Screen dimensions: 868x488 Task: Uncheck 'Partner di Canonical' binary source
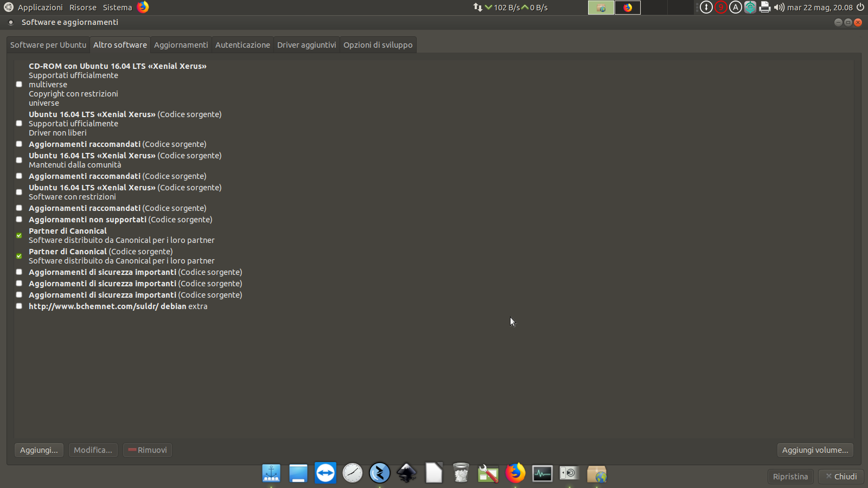point(19,235)
